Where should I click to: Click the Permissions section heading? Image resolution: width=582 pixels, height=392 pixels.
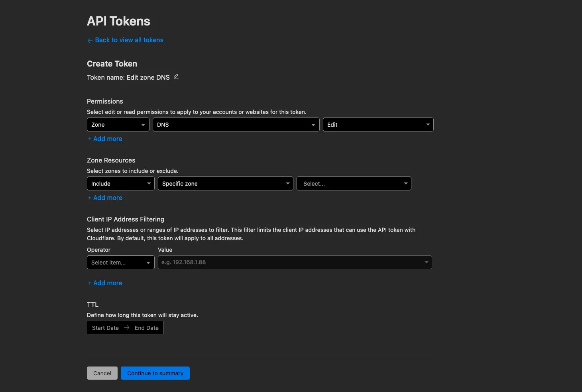click(105, 101)
